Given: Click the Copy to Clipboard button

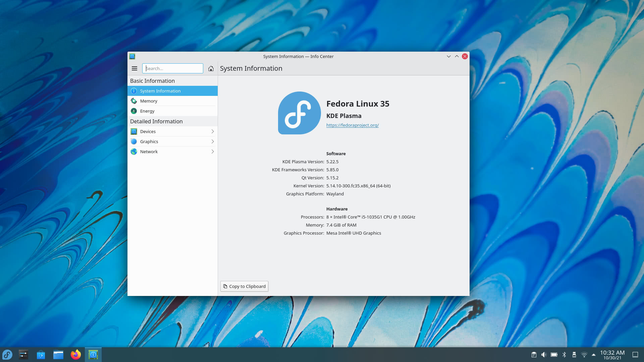Looking at the screenshot, I should coord(244,286).
